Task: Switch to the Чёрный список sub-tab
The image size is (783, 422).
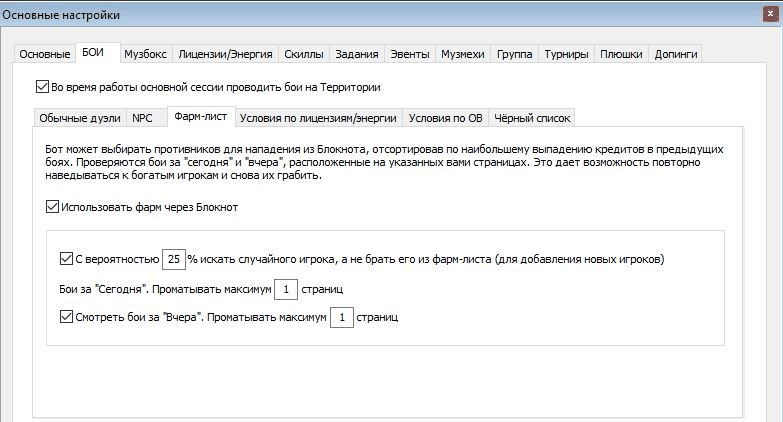Action: [x=532, y=118]
